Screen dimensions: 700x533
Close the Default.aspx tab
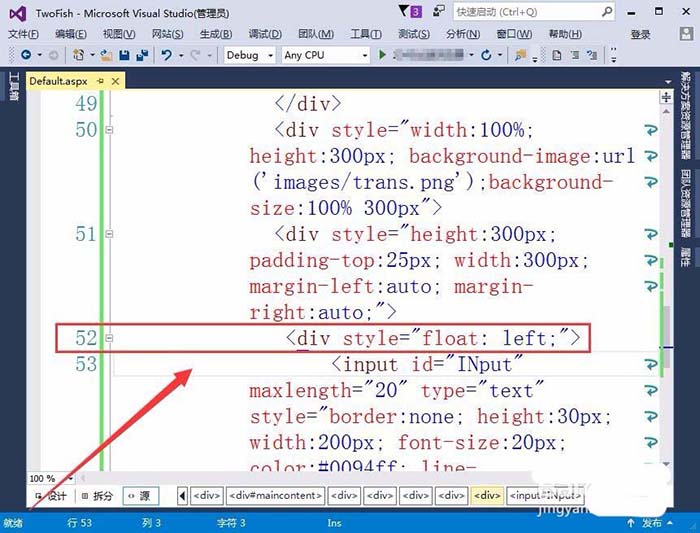coord(115,81)
